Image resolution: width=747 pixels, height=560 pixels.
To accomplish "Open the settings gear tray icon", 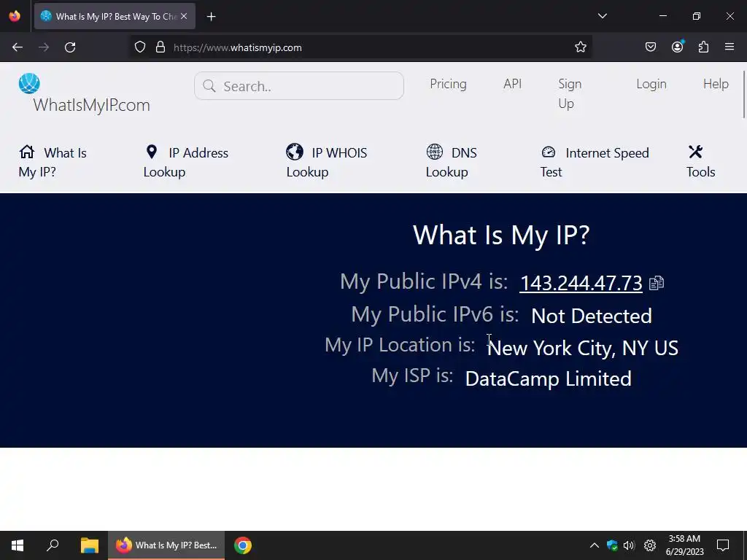I will [x=650, y=545].
